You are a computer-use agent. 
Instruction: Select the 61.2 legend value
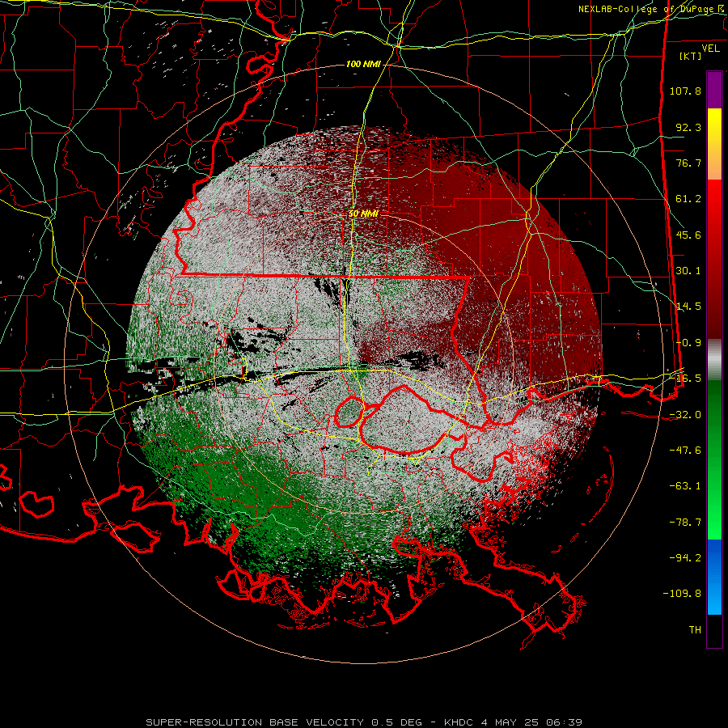(688, 199)
